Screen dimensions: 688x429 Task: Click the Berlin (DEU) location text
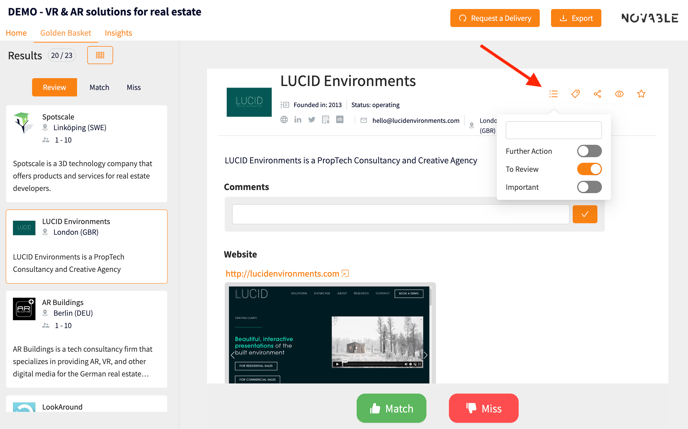[73, 313]
